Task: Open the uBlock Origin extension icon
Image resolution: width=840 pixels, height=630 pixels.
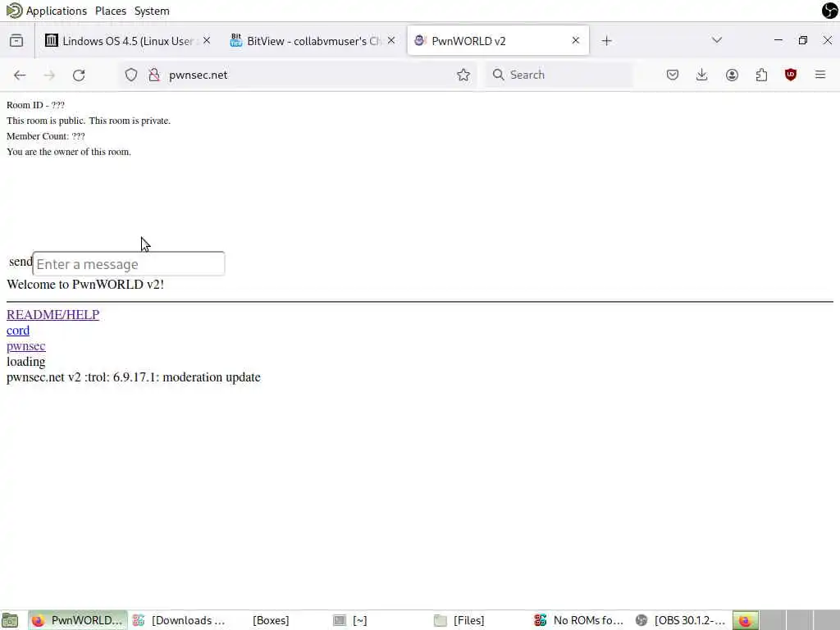Action: click(x=791, y=75)
